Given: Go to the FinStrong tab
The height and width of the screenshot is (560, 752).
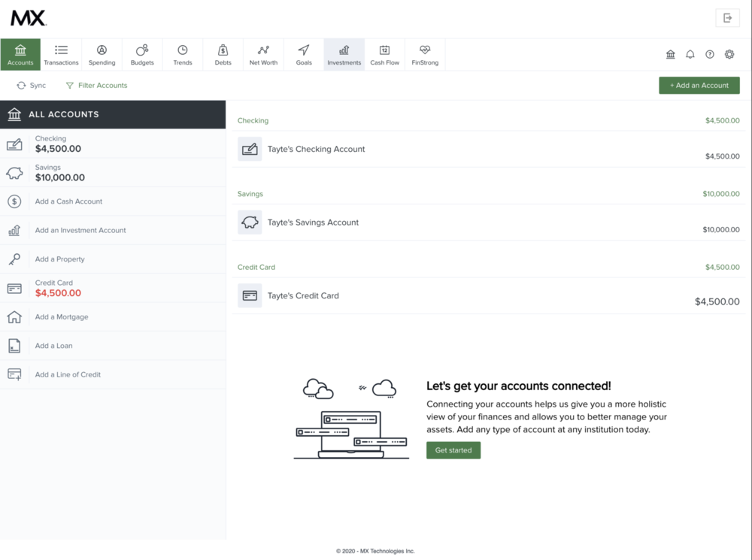Looking at the screenshot, I should [425, 55].
